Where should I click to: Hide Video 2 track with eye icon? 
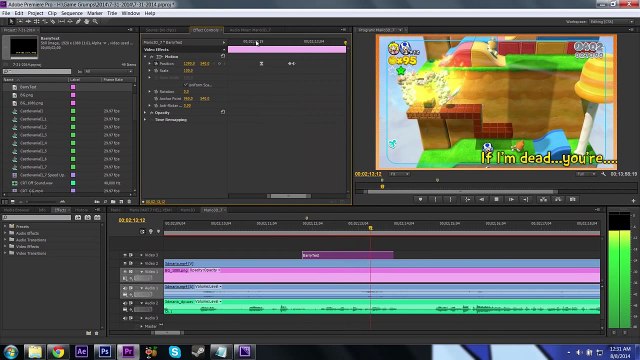(x=125, y=263)
